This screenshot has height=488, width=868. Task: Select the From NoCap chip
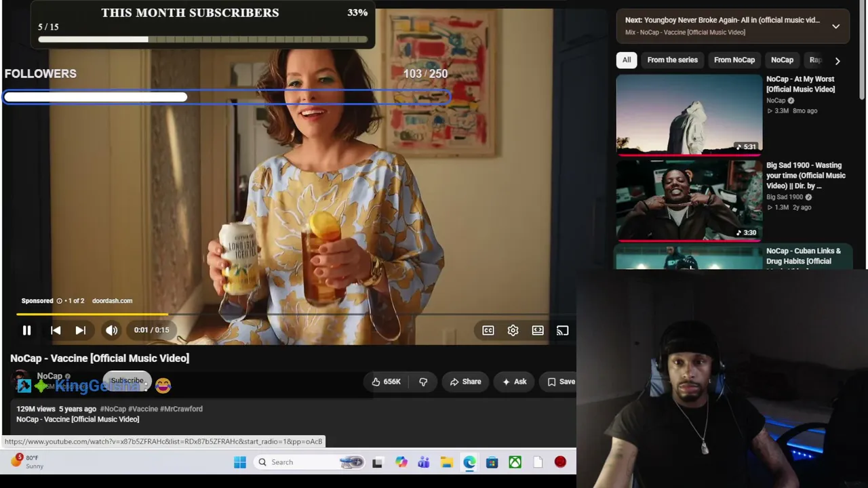pos(734,60)
